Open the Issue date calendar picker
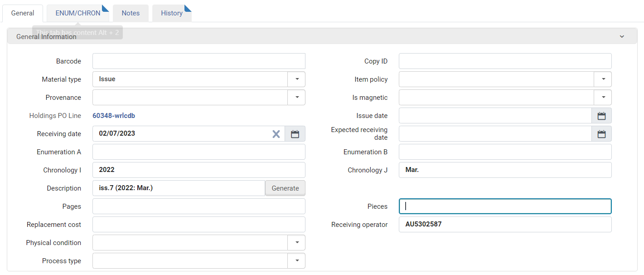 click(601, 116)
